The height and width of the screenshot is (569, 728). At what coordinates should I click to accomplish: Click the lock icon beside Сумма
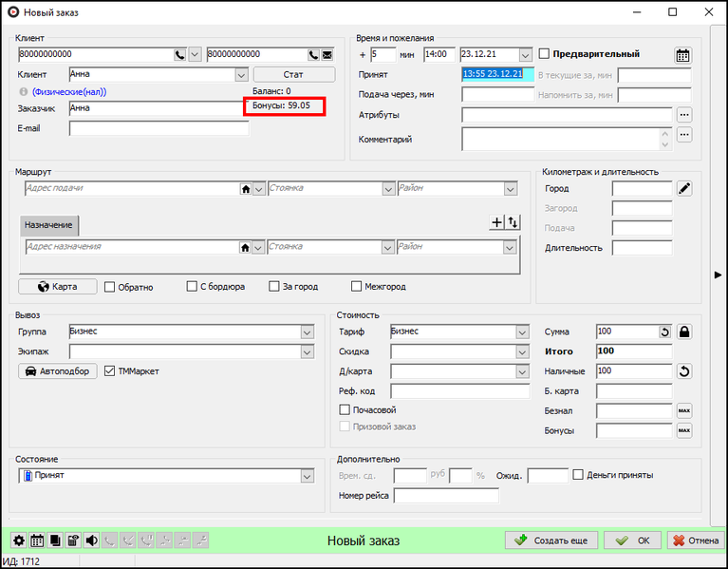(x=684, y=332)
